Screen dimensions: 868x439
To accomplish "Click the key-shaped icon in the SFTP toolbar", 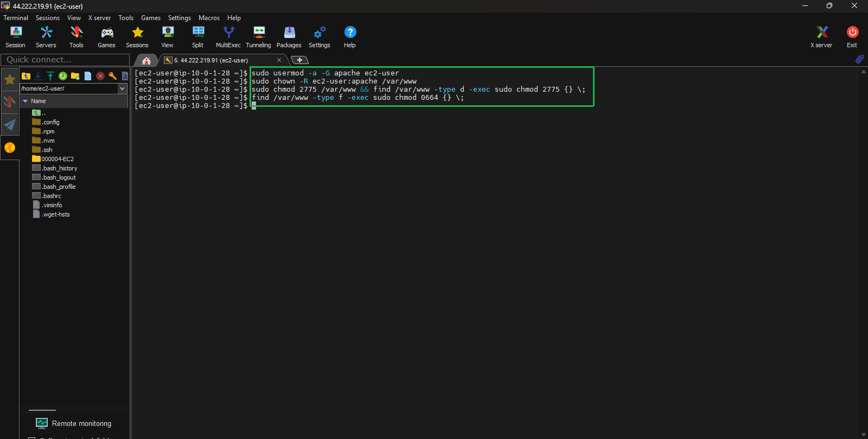I will [x=113, y=76].
